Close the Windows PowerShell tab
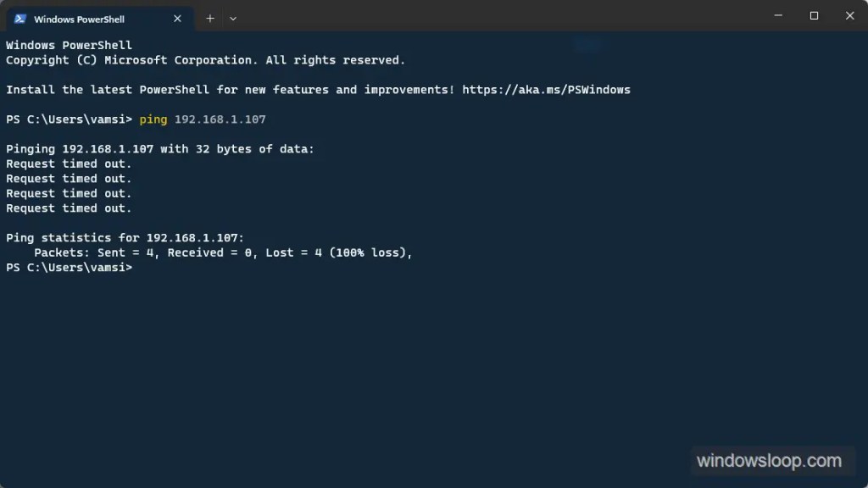 (175, 19)
